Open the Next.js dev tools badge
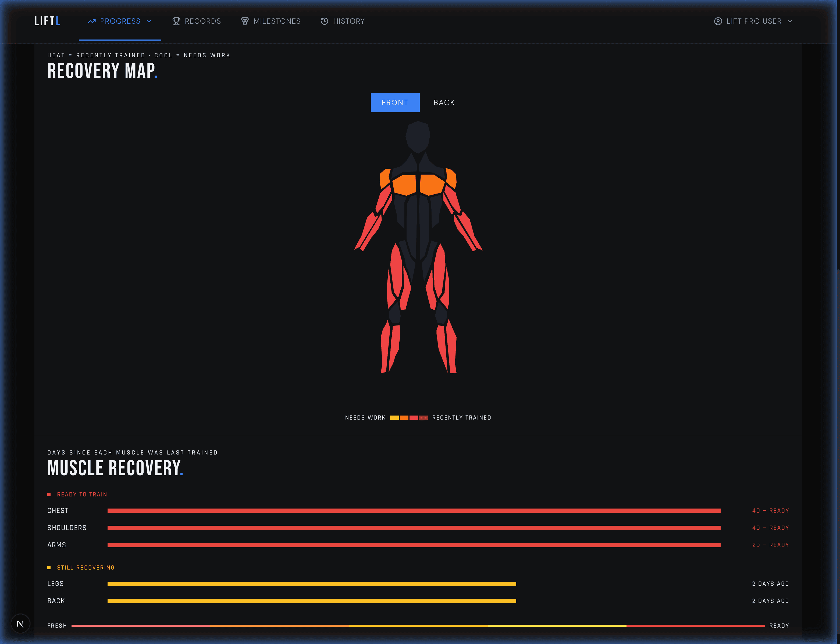Screen dimensions: 840x644 tap(20, 624)
